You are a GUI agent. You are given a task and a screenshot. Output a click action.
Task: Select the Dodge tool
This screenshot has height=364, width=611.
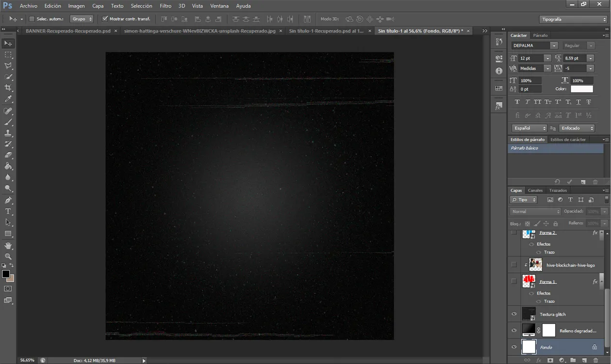(x=8, y=189)
